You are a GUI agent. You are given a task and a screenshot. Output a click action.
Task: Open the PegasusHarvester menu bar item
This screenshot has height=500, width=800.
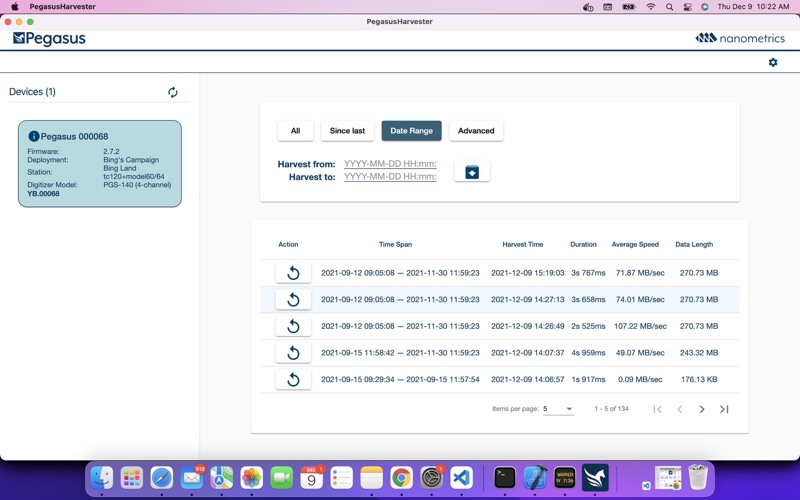tap(62, 7)
